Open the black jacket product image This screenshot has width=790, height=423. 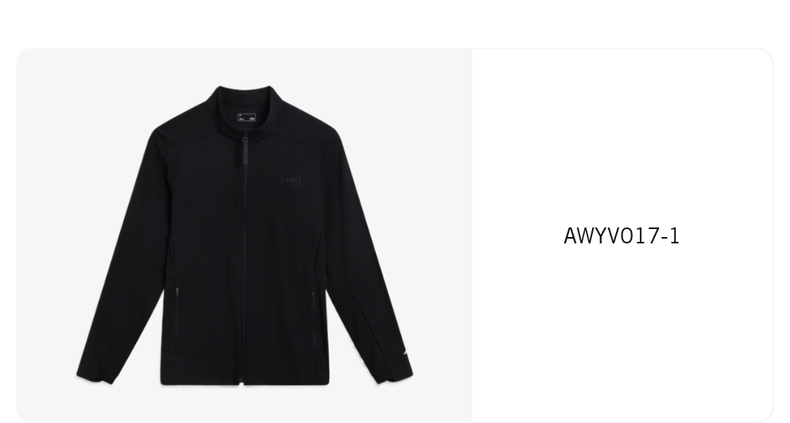[244, 235]
